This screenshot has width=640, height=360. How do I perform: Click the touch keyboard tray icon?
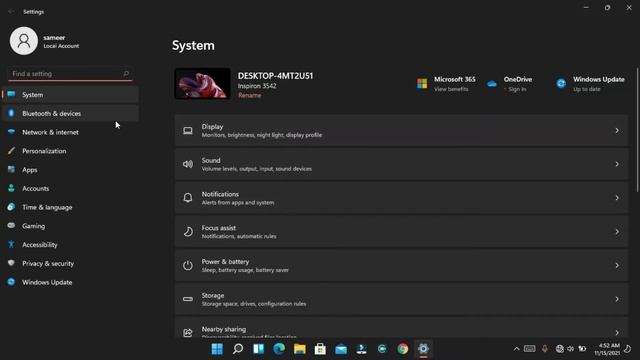pyautogui.click(x=530, y=349)
